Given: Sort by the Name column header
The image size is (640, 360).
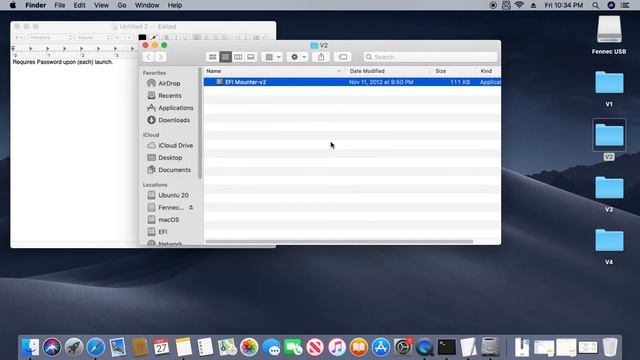Looking at the screenshot, I should 274,71.
